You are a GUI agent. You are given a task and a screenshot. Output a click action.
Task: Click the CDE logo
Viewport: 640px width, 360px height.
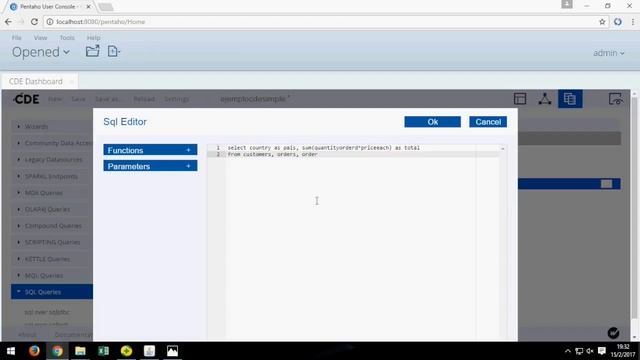pos(26,99)
